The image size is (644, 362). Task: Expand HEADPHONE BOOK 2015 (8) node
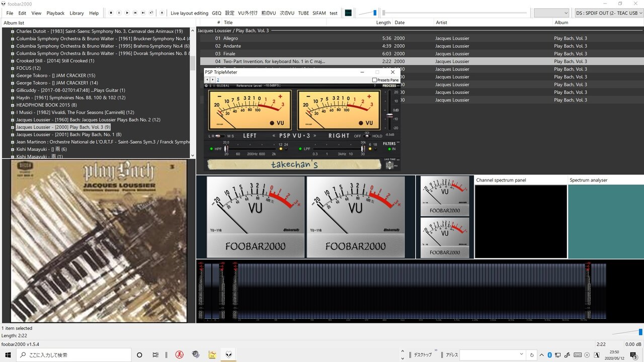point(13,105)
